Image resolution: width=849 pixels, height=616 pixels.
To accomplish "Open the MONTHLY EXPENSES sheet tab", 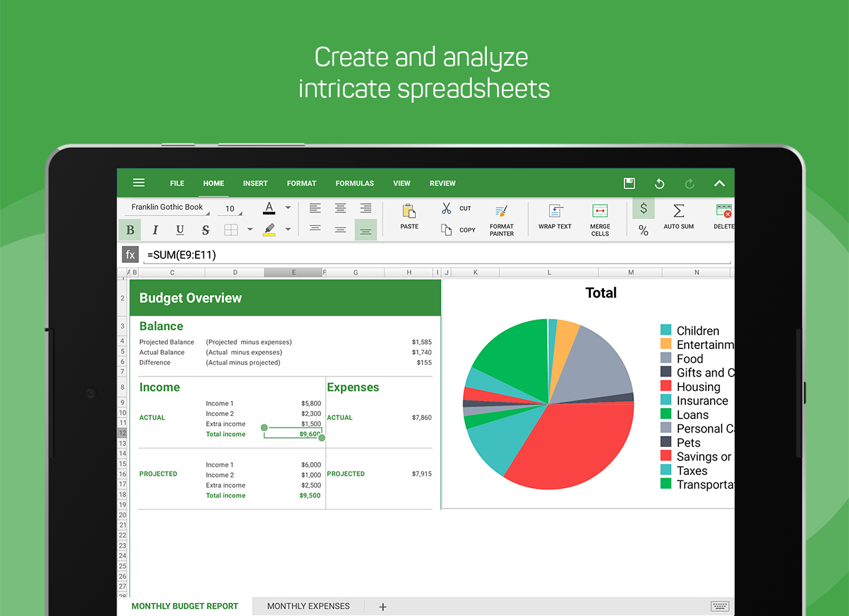I will tap(308, 606).
